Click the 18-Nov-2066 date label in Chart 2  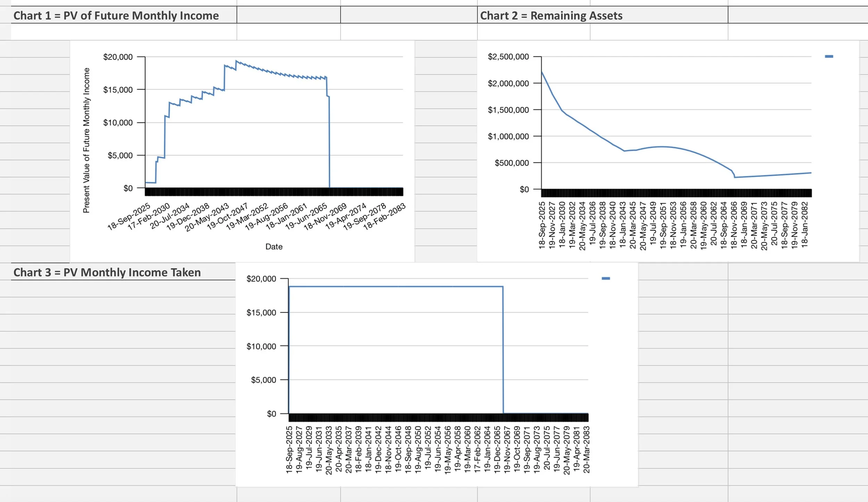point(734,225)
